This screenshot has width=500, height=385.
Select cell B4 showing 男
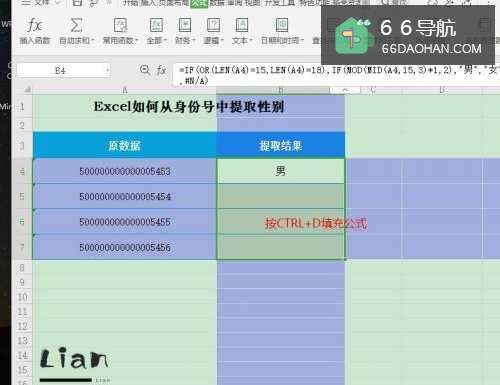tap(281, 171)
